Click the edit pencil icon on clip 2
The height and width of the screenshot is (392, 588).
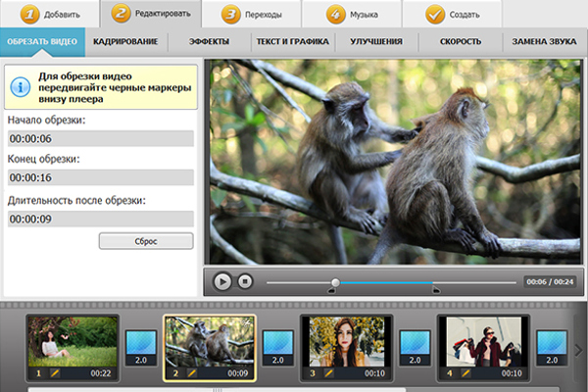(x=192, y=373)
